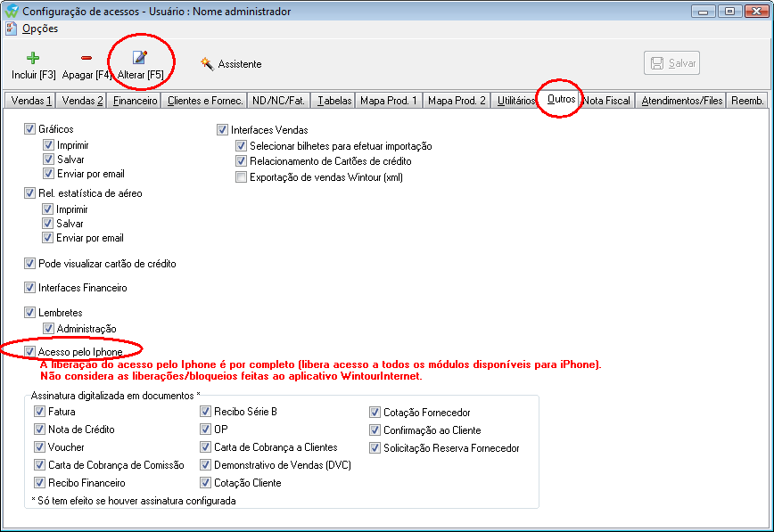
Task: Toggle the Nota de Crédito checkbox
Action: (39, 430)
